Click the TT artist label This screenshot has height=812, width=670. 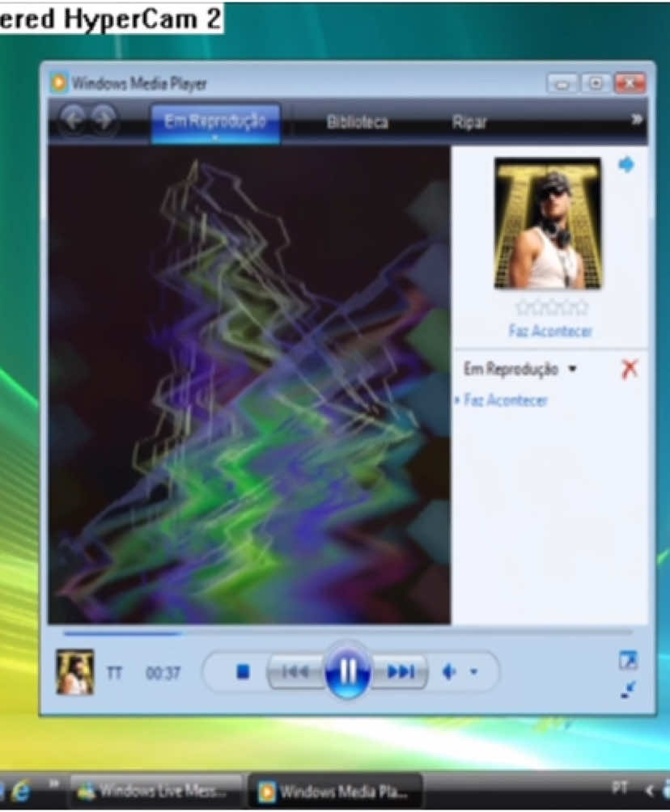click(x=114, y=673)
